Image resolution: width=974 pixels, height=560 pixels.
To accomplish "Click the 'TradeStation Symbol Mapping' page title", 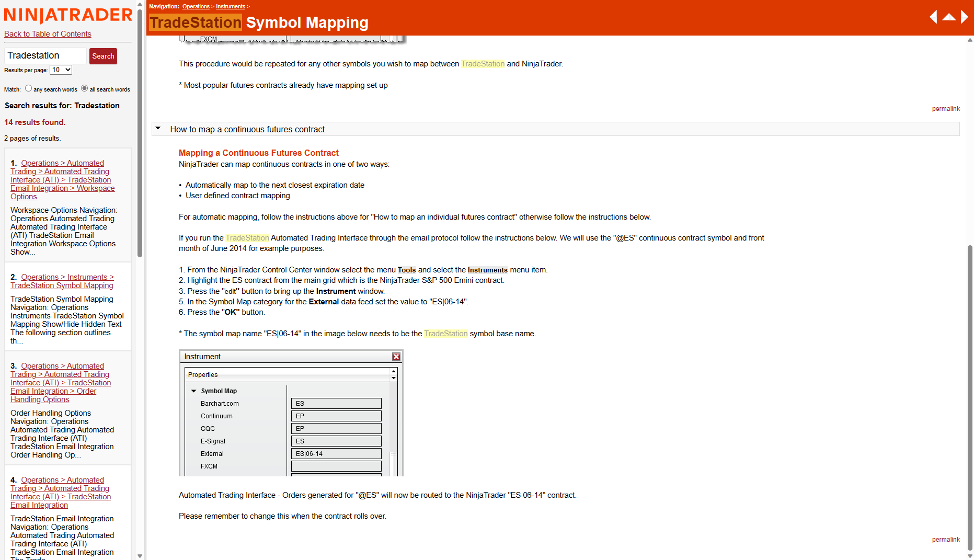I will point(259,22).
